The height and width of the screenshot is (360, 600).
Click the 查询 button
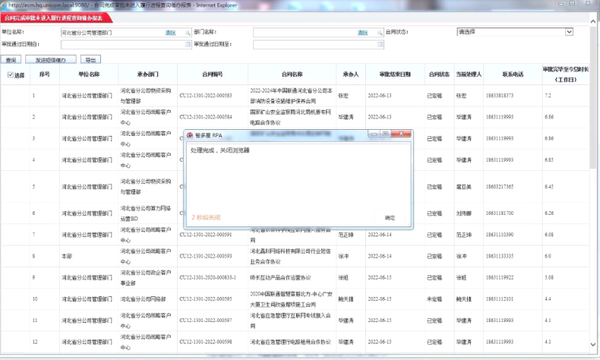pyautogui.click(x=11, y=60)
